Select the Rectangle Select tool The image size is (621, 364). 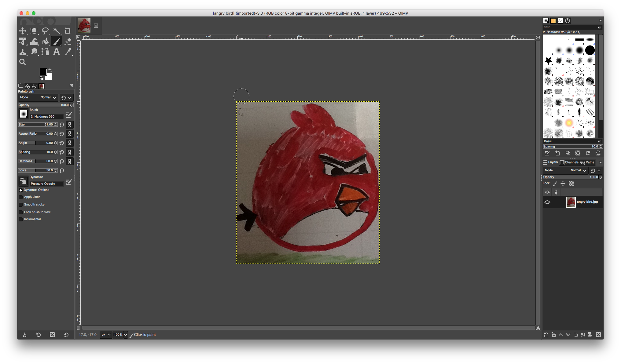34,31
